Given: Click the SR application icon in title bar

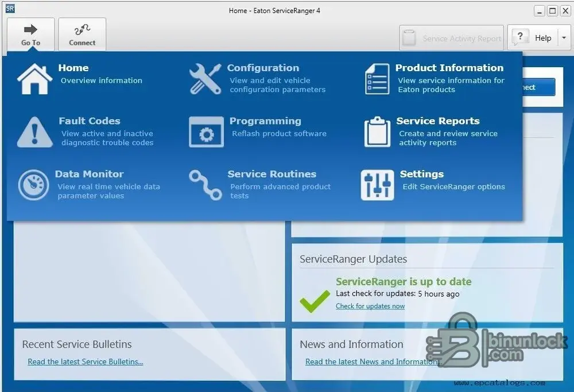Looking at the screenshot, I should click(10, 9).
